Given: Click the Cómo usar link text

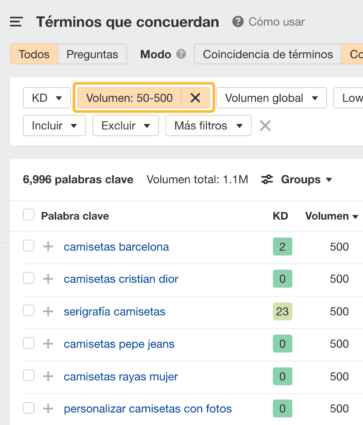Looking at the screenshot, I should point(277,22).
